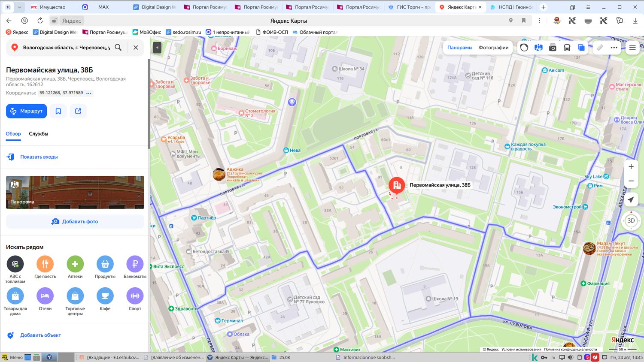Switch to Фотографии mode
Screen dimensions: 644x362
[x=494, y=48]
